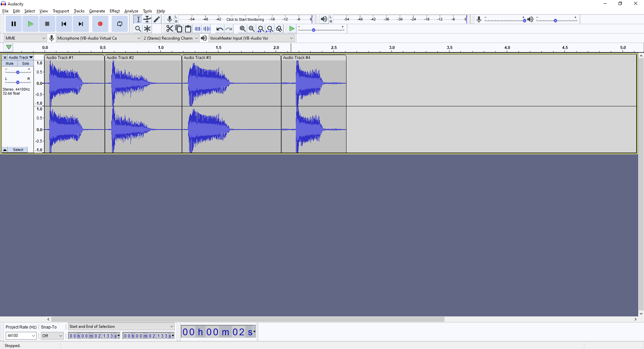644x349 pixels.
Task: Select the Multi-Tool asterisk icon
Action: coord(148,29)
